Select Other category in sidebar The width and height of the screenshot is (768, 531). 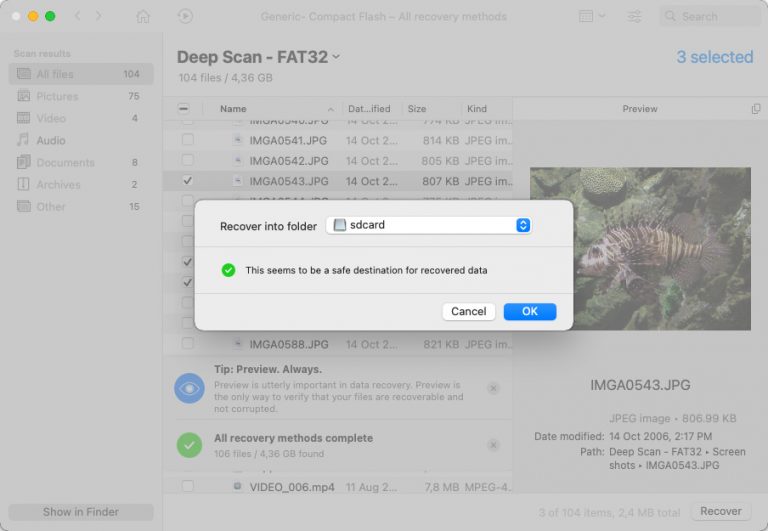(x=81, y=207)
